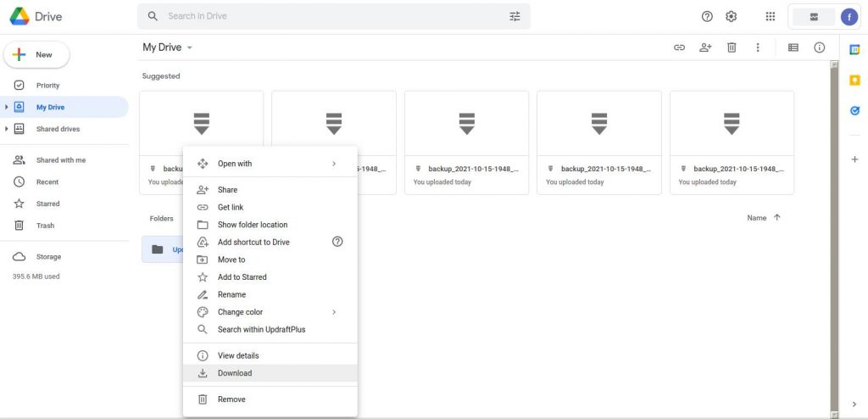Open the fifth suggested backup file thumbnail
This screenshot has width=868, height=419.
(x=732, y=123)
